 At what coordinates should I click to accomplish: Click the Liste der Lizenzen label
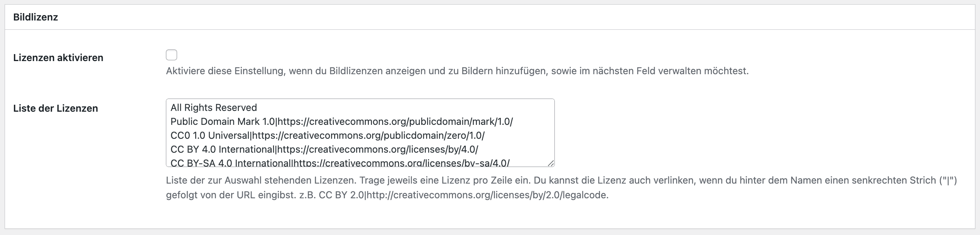[x=56, y=108]
